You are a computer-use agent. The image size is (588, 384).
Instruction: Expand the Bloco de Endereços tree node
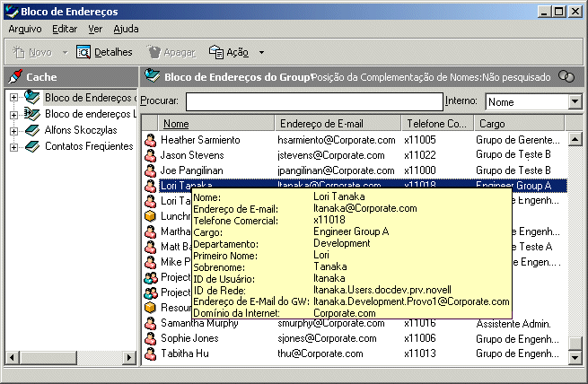13,98
